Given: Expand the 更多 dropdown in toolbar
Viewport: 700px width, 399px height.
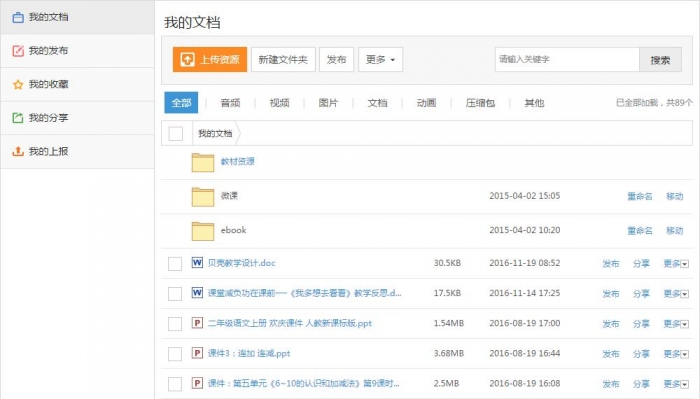Looking at the screenshot, I should click(x=380, y=59).
